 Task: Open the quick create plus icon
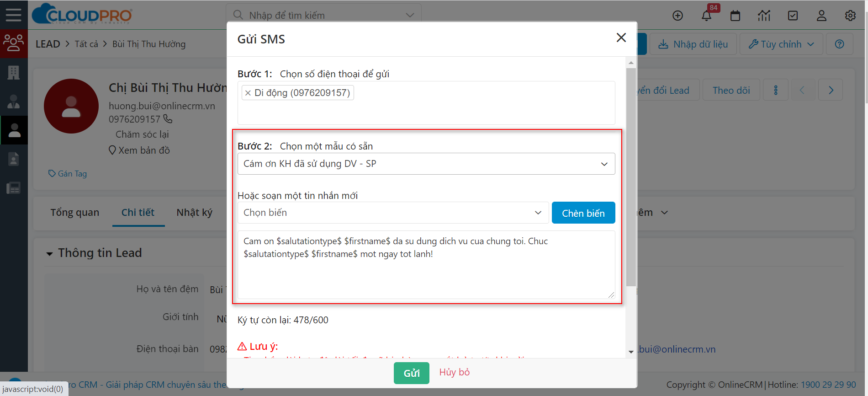[x=678, y=16]
